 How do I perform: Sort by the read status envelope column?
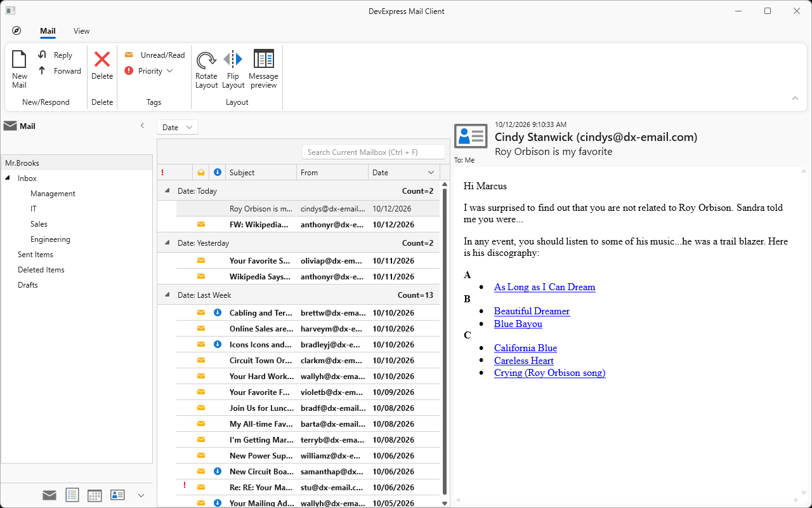coord(201,173)
